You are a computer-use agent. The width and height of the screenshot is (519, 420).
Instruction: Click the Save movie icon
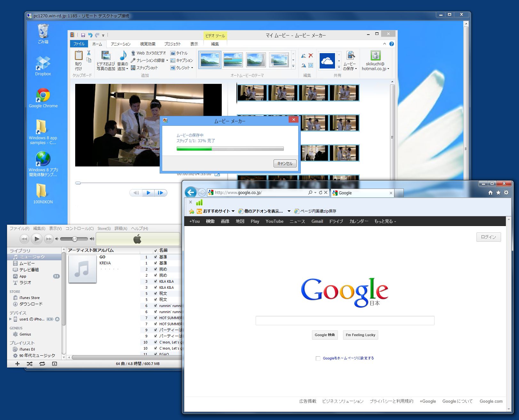click(350, 55)
